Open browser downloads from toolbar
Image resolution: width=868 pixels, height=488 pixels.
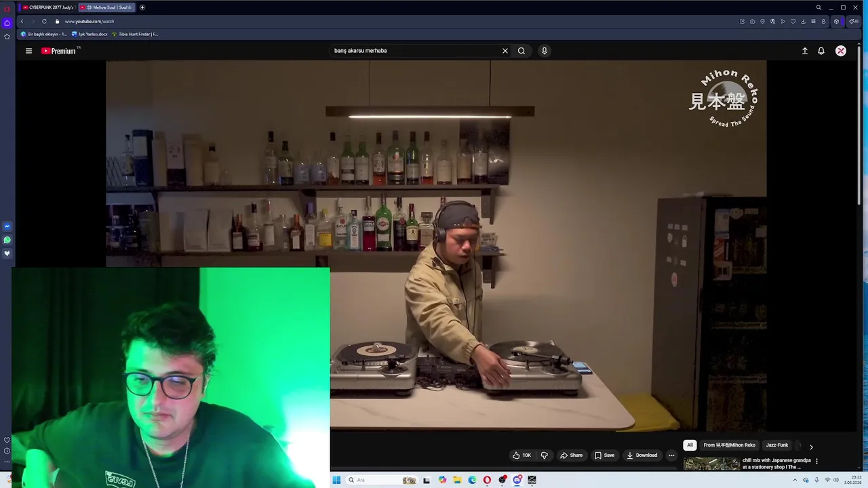tap(803, 21)
